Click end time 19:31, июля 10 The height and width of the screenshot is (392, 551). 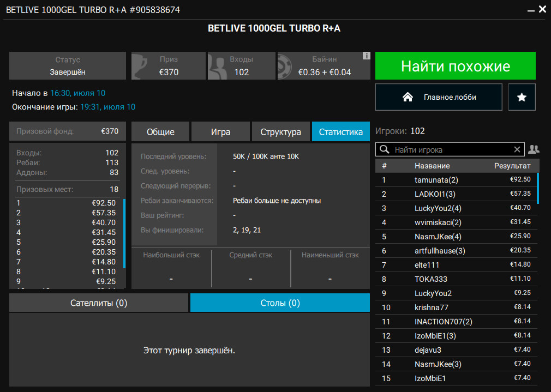[x=107, y=107]
